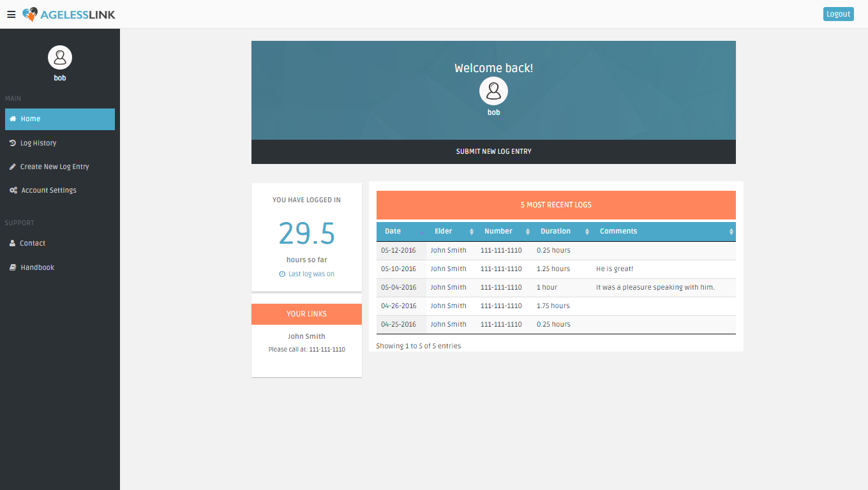This screenshot has width=868, height=490.
Task: Sort logs by Number column
Action: coord(505,231)
